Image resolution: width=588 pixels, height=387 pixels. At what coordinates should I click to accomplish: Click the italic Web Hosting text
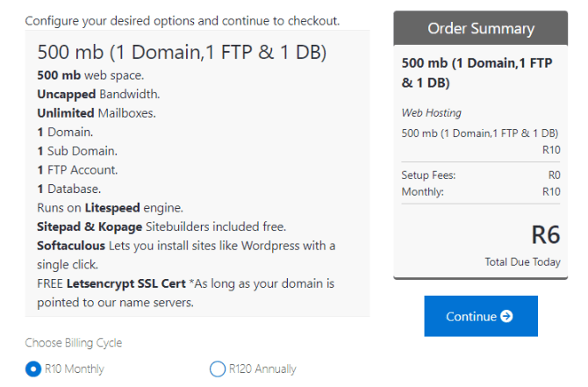tap(431, 112)
